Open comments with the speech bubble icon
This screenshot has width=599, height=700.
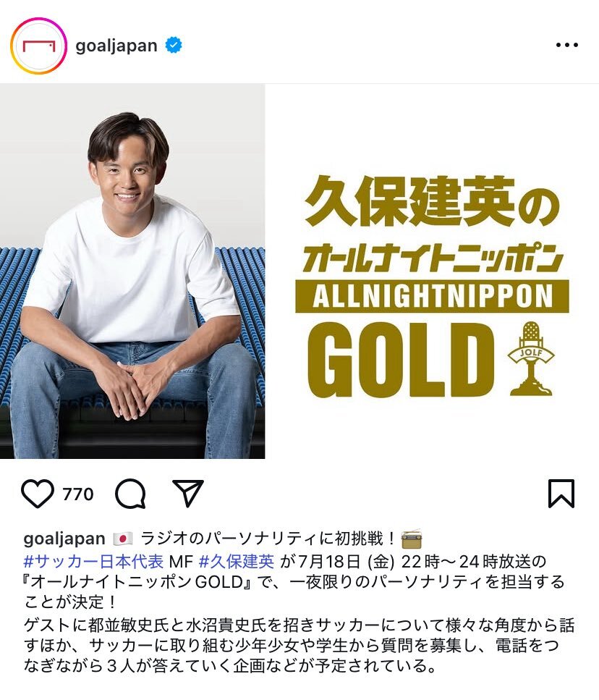(x=130, y=494)
